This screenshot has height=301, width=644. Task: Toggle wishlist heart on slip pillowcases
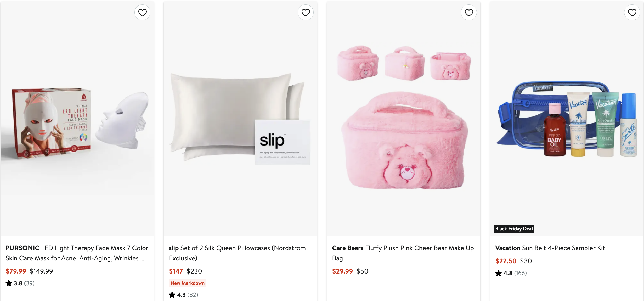(306, 13)
